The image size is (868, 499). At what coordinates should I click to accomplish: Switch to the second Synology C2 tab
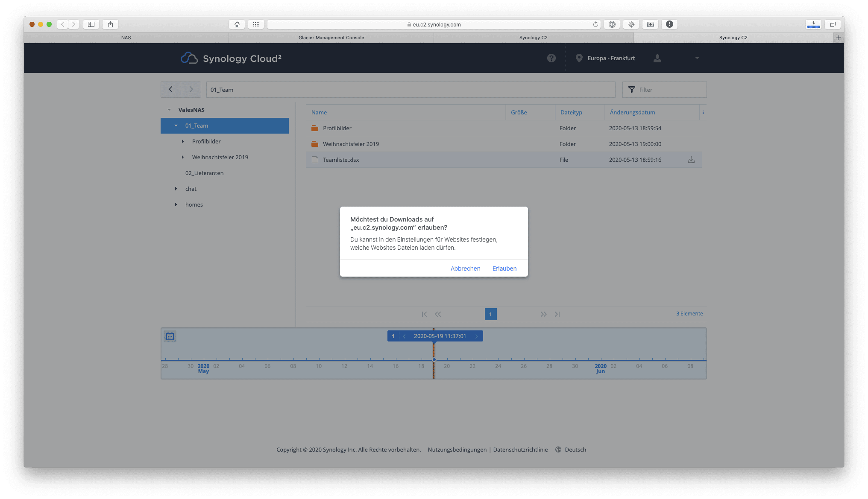733,38
